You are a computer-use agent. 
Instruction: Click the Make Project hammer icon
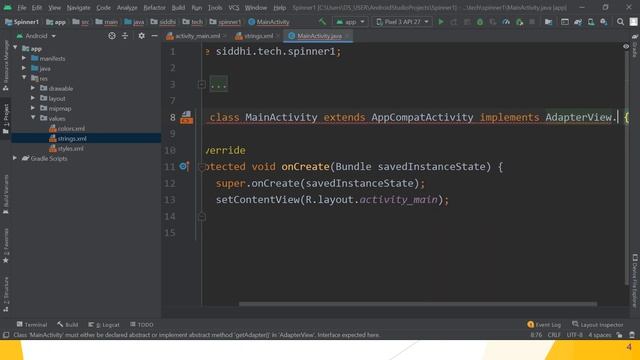coord(322,22)
